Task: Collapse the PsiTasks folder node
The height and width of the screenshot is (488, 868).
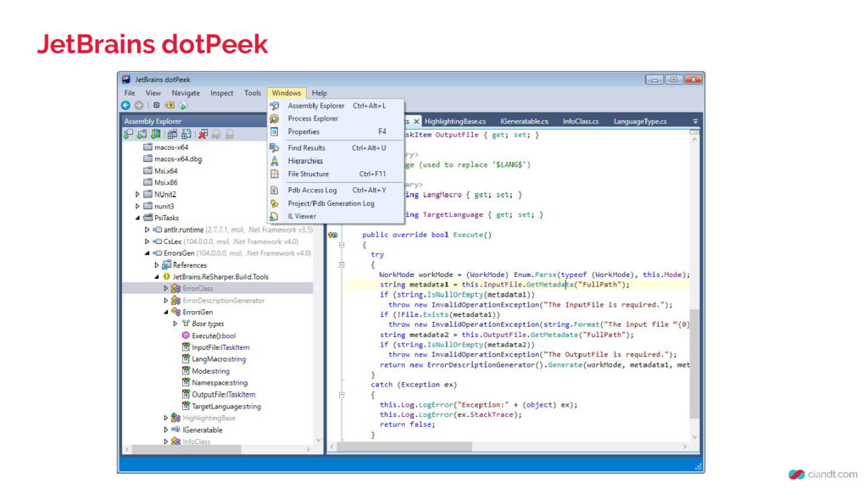Action: [x=138, y=218]
